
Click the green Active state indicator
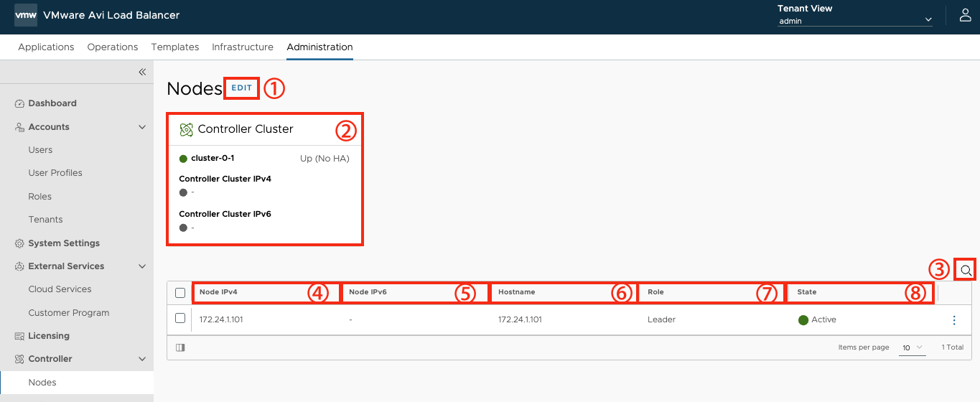(803, 320)
